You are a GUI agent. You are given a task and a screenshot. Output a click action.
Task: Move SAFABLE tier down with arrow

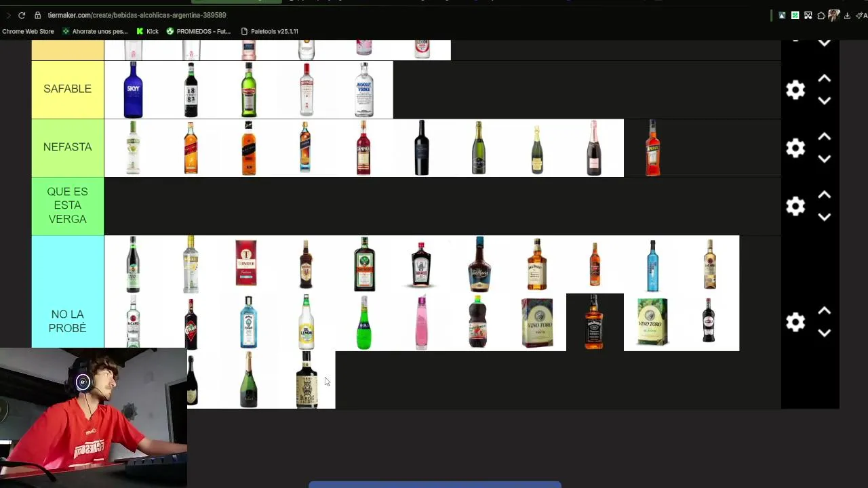(x=824, y=100)
